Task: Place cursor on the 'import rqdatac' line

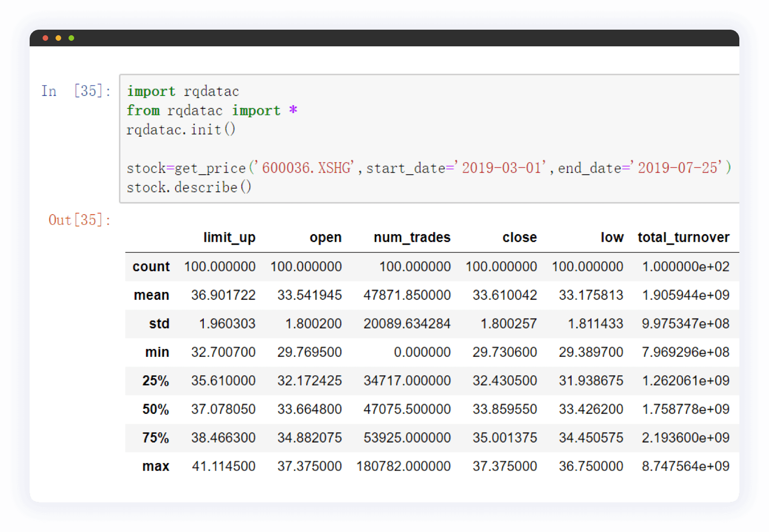Action: (183, 91)
